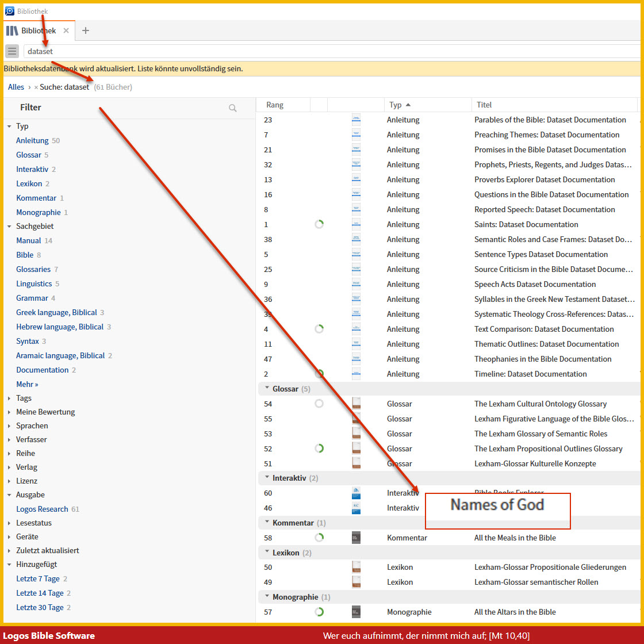Screen dimensions: 644x644
Task: Click the dataset search input field
Action: point(332,51)
